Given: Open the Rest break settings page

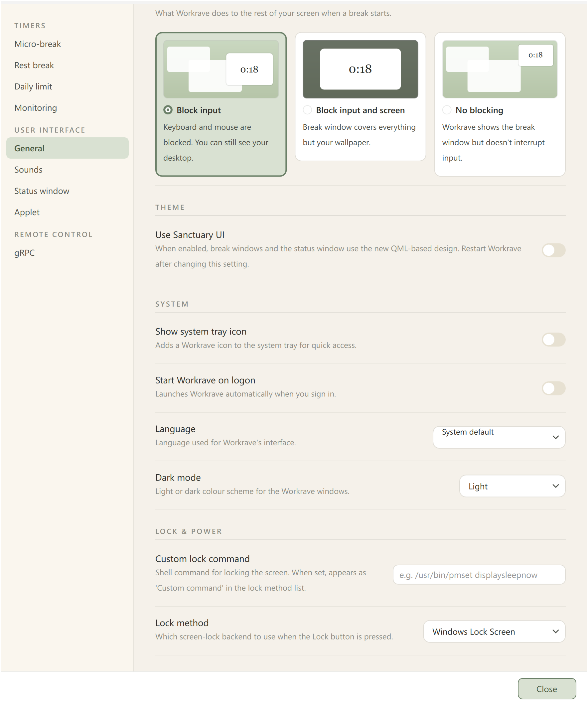Looking at the screenshot, I should (68, 65).
